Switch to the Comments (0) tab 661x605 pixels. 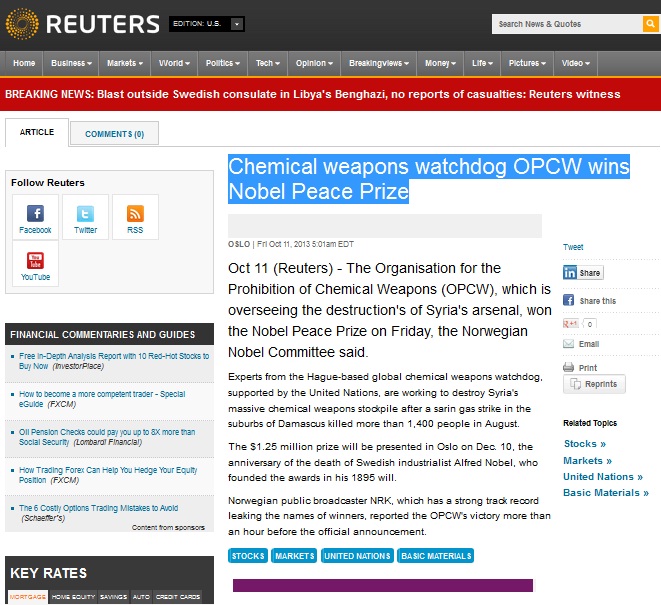[114, 134]
